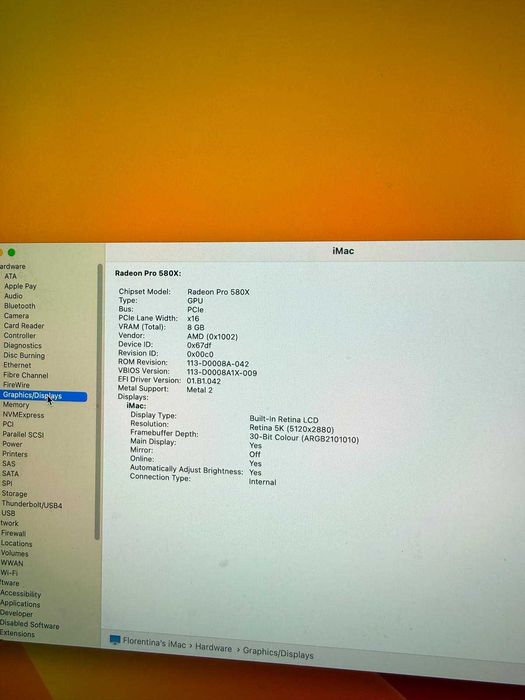The height and width of the screenshot is (700, 525).
Task: Open Volumes network entry
Action: tap(14, 554)
